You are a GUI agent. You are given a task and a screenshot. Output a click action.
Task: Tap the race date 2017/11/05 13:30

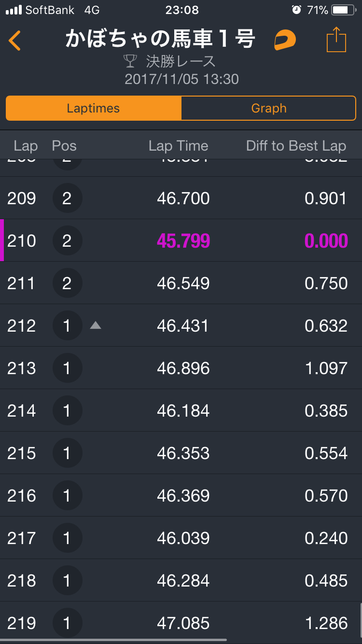182,79
